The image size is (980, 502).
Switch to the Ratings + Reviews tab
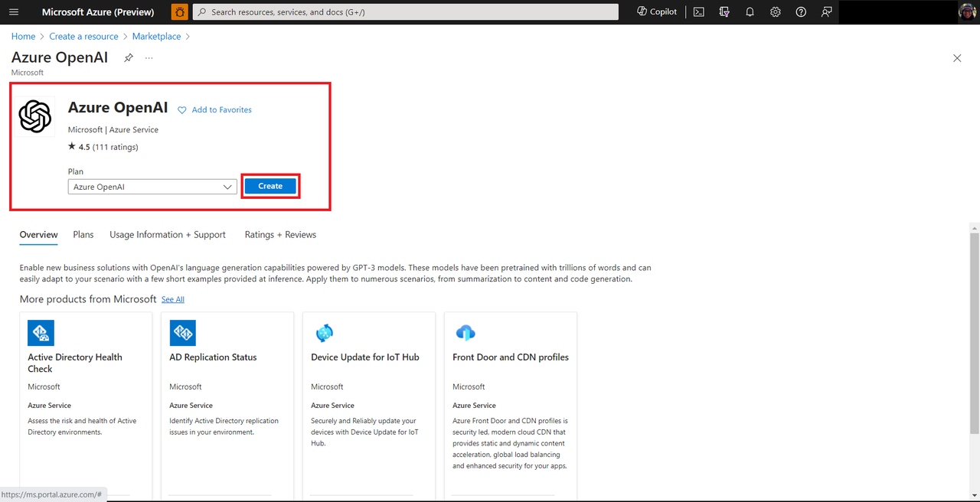tap(280, 235)
